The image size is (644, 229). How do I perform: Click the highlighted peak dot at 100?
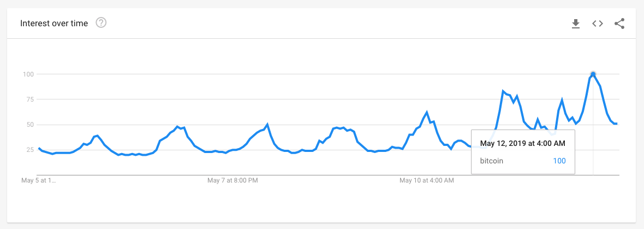(593, 74)
